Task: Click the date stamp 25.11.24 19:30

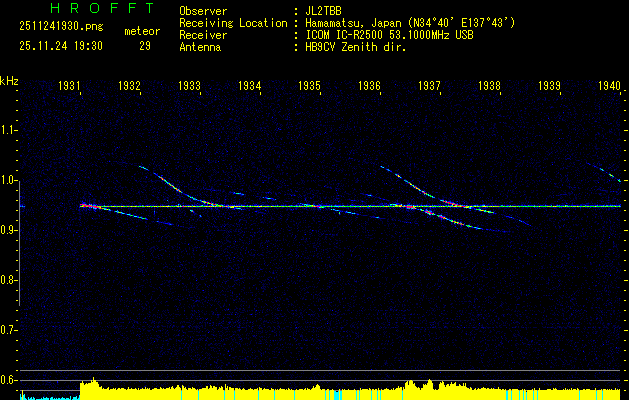Action: (x=59, y=46)
